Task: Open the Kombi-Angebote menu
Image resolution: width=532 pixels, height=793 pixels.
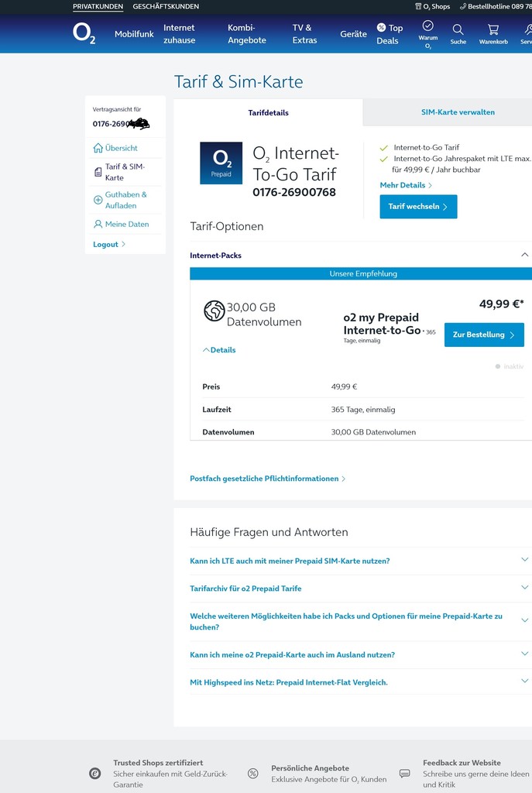Action: [x=247, y=34]
